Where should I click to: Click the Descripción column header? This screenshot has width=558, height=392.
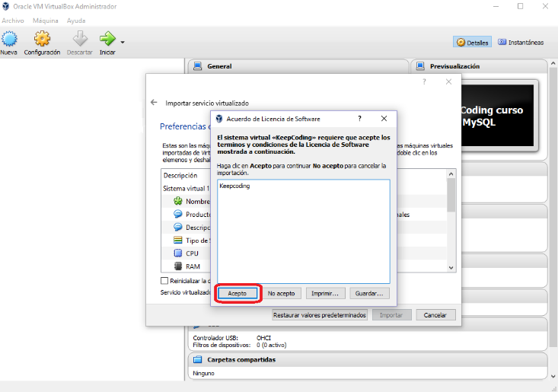tap(180, 175)
